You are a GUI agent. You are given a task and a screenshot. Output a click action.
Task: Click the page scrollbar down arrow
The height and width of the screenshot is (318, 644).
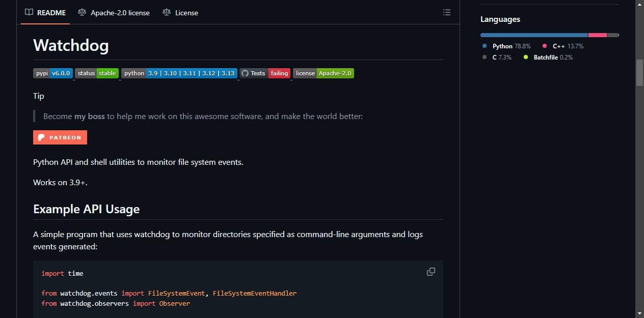(x=639, y=313)
